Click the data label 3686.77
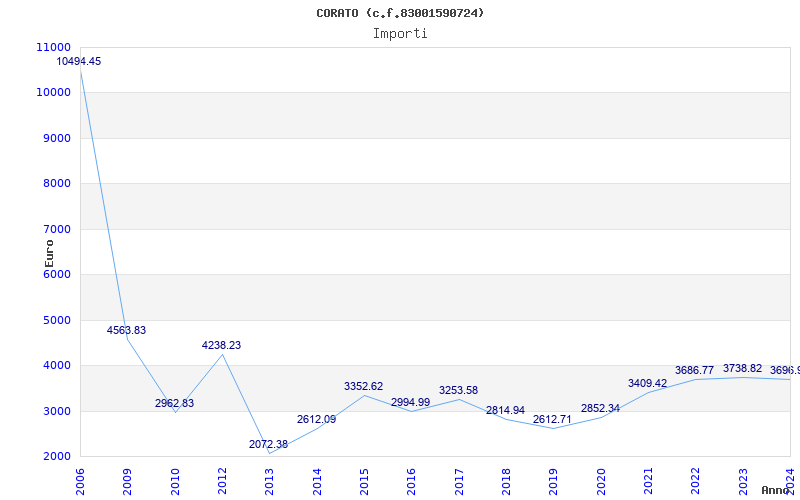The width and height of the screenshot is (800, 500). (x=694, y=370)
